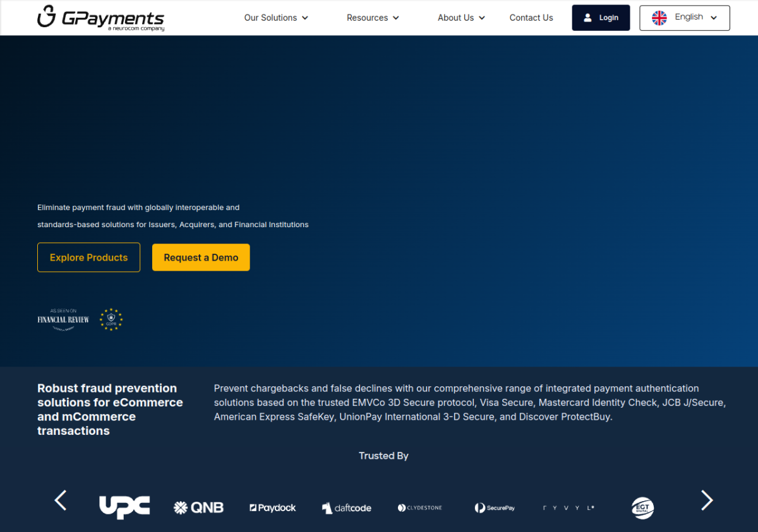
Task: Click the Explore Products button
Action: pos(88,257)
